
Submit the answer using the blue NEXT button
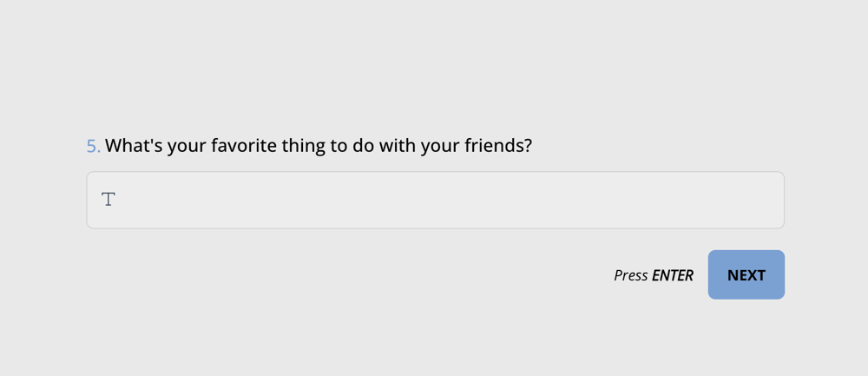746,274
